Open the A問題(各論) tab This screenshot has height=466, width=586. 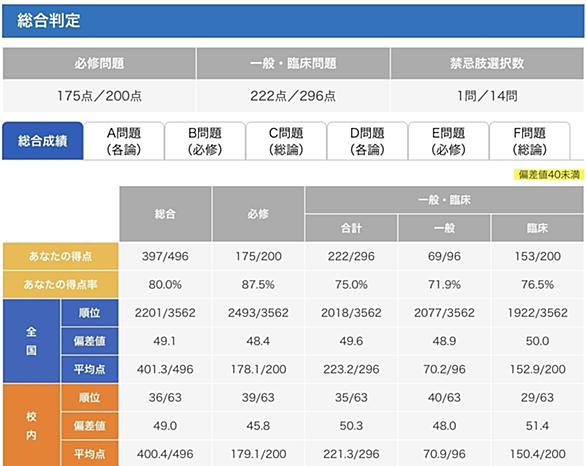124,141
